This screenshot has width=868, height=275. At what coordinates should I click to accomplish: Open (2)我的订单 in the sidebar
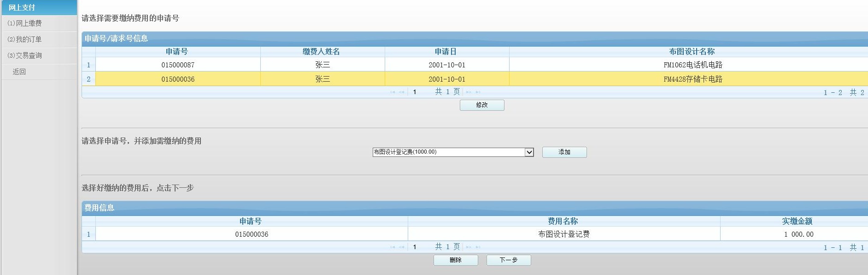25,39
